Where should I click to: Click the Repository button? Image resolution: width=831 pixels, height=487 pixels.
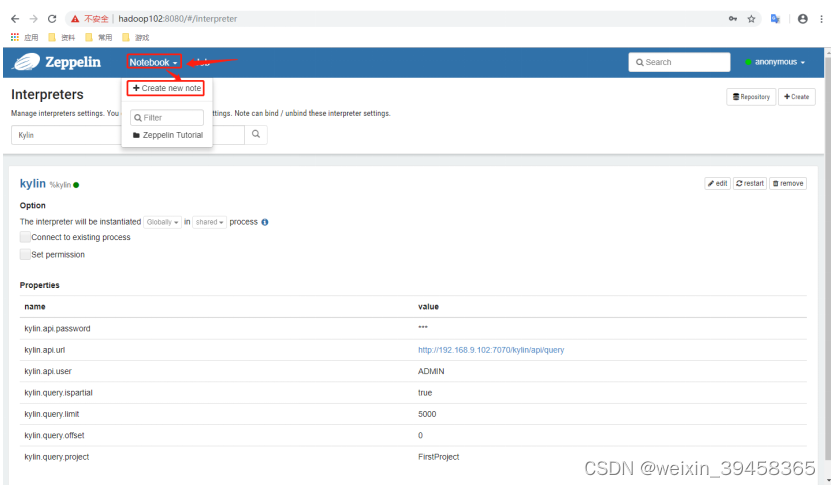[751, 97]
